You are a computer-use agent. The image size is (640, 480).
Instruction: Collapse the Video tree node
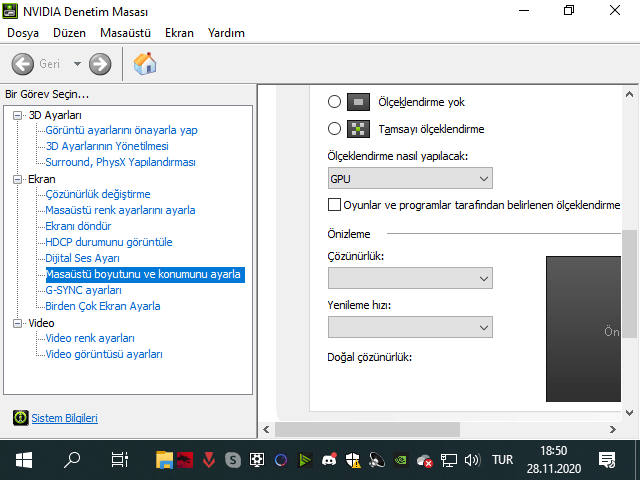point(17,323)
